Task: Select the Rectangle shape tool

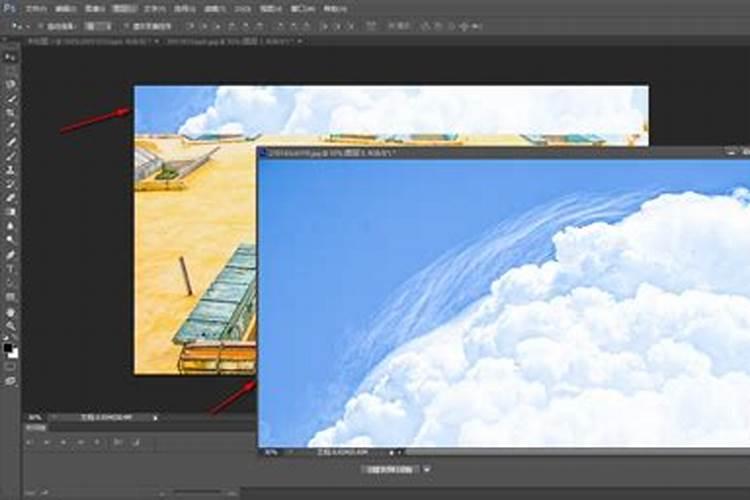Action: pyautogui.click(x=10, y=298)
